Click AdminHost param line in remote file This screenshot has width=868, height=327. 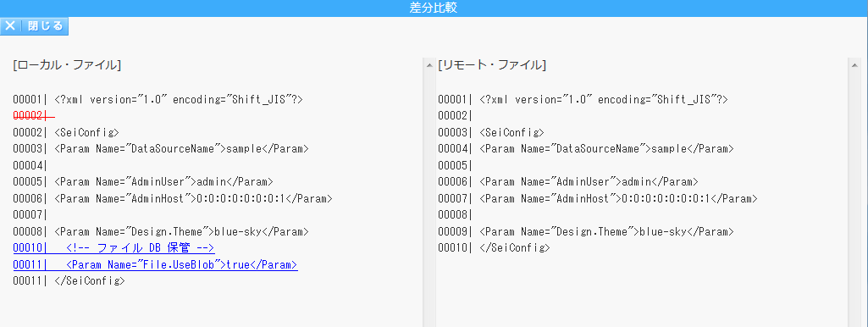tap(598, 198)
